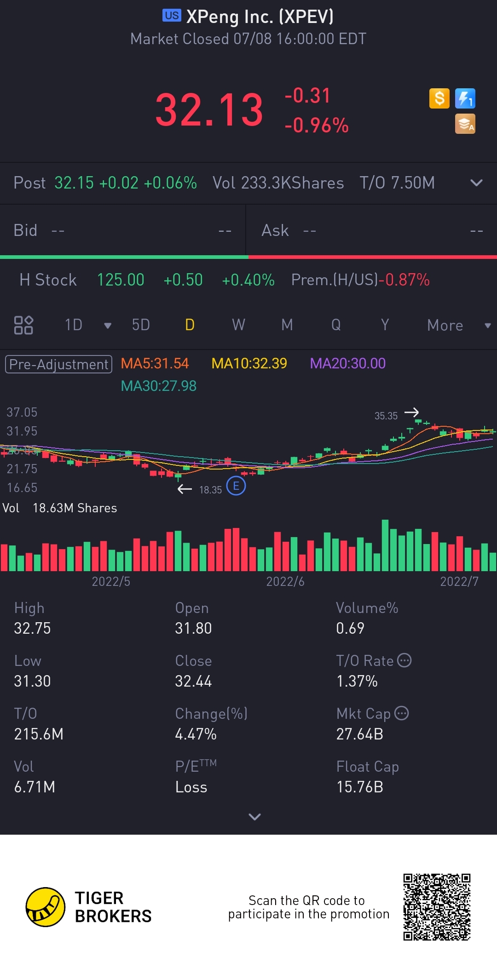Select the Y yearly chart tab

coord(385,325)
